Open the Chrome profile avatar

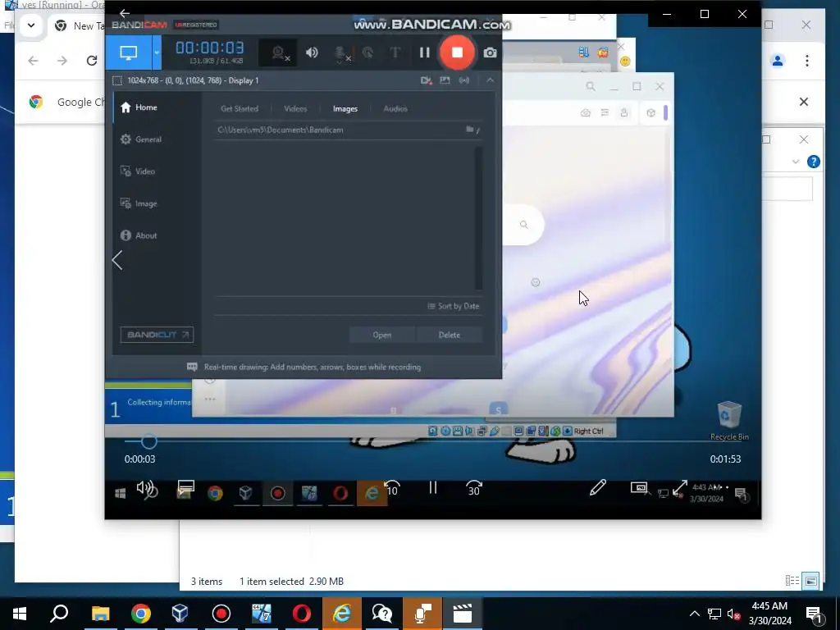tap(778, 61)
